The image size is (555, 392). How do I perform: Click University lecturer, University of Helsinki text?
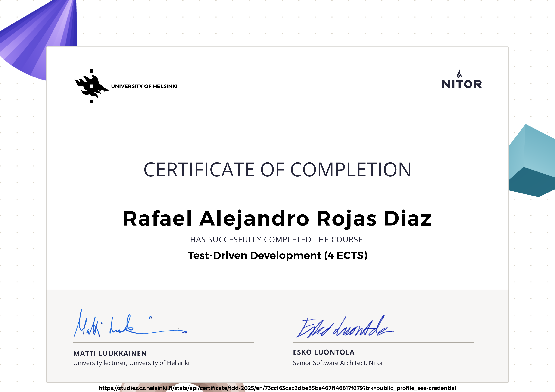(131, 363)
